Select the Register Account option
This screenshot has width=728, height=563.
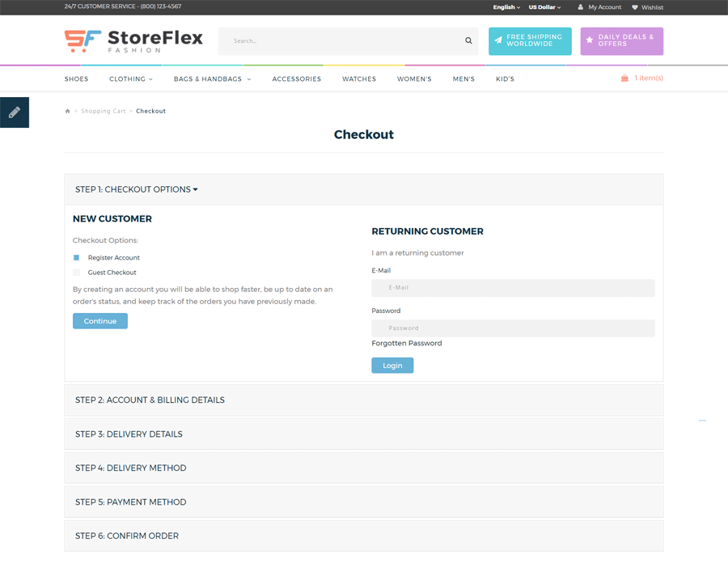77,257
